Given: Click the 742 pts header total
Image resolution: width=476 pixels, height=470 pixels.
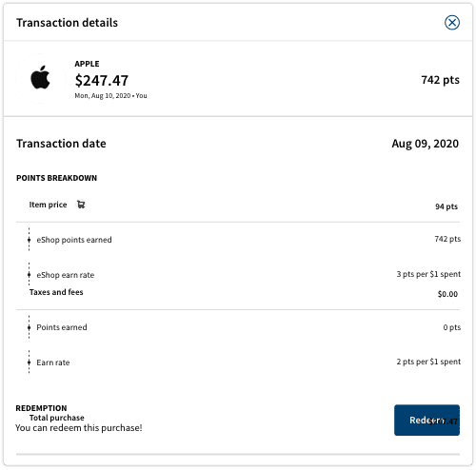Looking at the screenshot, I should [440, 80].
